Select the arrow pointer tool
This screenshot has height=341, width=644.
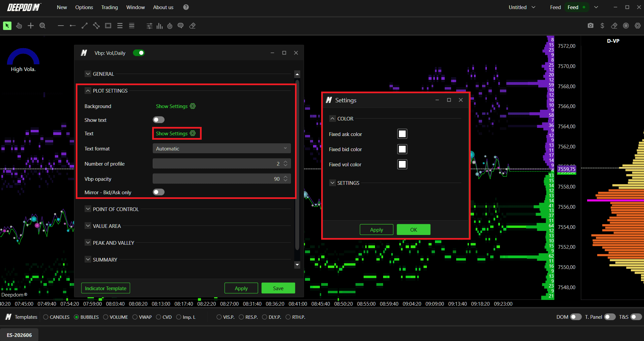7,26
